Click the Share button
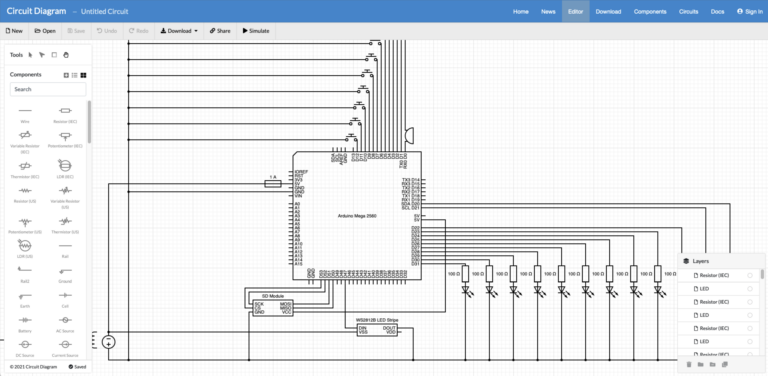 220,31
